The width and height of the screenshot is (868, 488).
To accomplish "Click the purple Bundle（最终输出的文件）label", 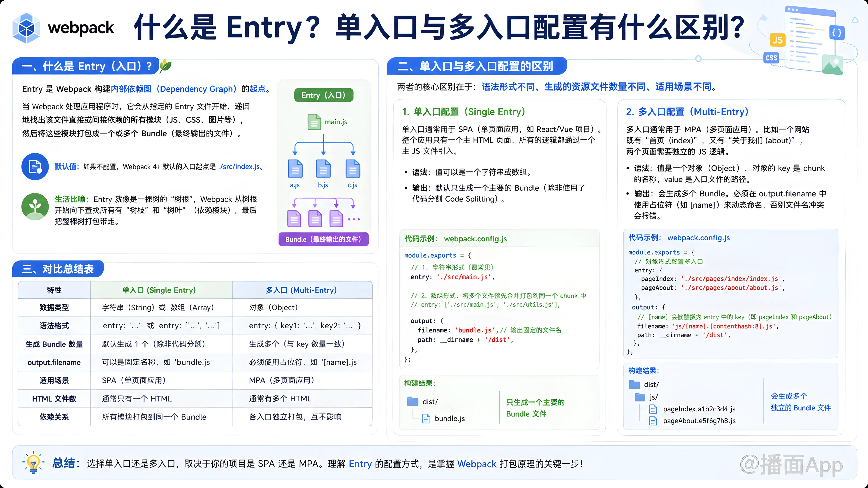I will [x=323, y=239].
